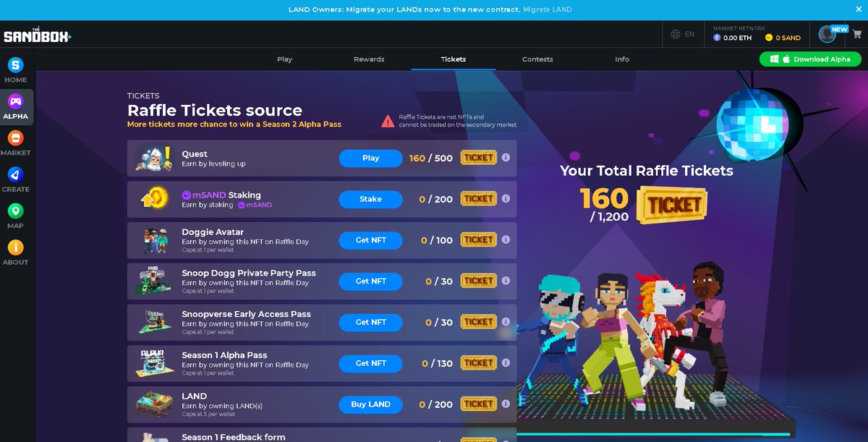This screenshot has width=868, height=442.
Task: Open the Create sidebar icon
Action: click(15, 174)
